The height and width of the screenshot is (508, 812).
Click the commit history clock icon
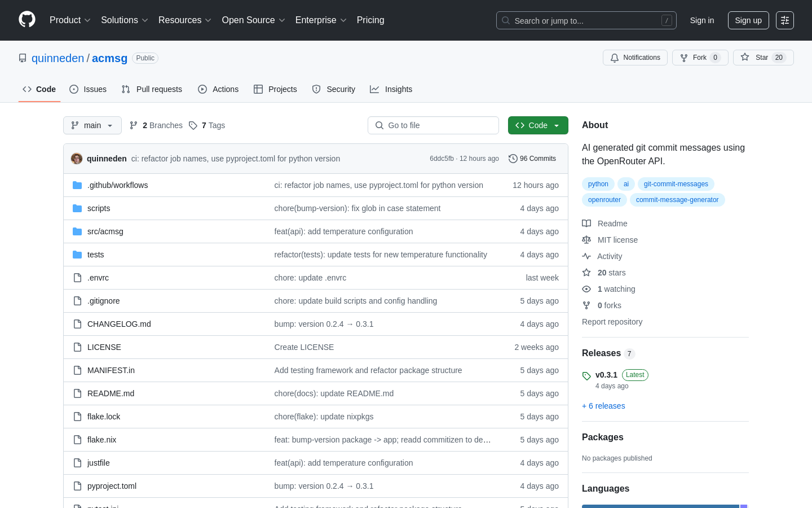(x=513, y=159)
